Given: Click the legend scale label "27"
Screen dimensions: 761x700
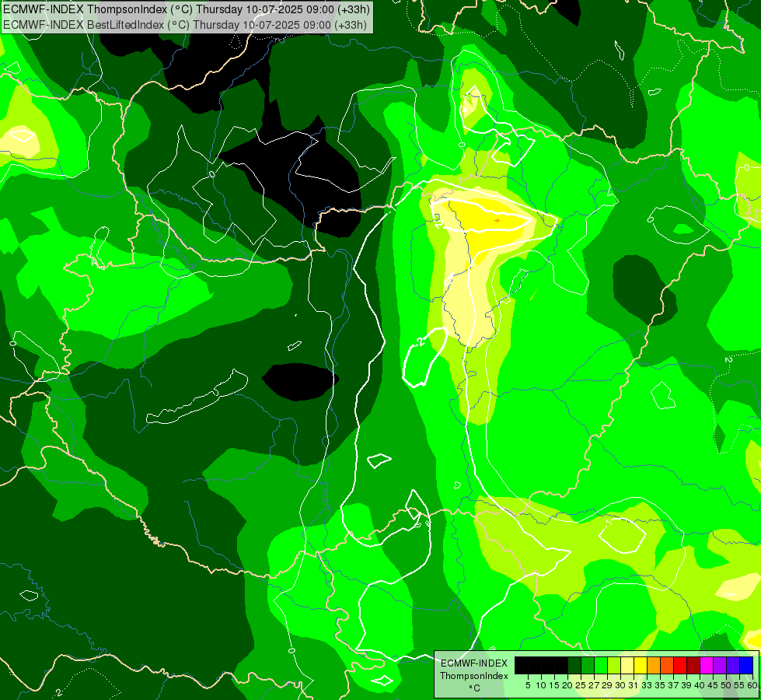Looking at the screenshot, I should click(594, 685).
